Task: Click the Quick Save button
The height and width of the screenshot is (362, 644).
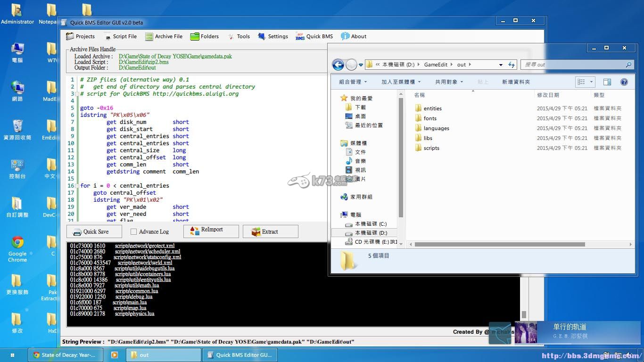Action: click(94, 231)
